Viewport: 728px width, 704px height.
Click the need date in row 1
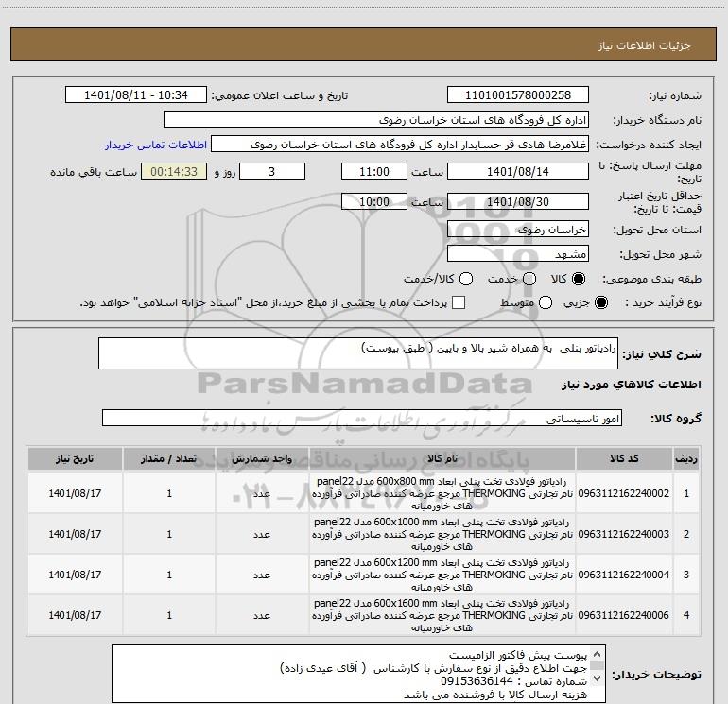(x=75, y=493)
